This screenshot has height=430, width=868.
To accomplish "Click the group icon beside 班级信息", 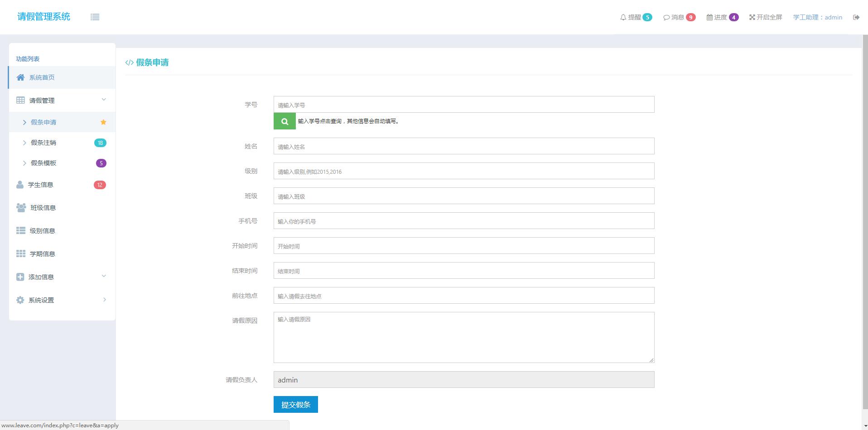I will point(21,207).
